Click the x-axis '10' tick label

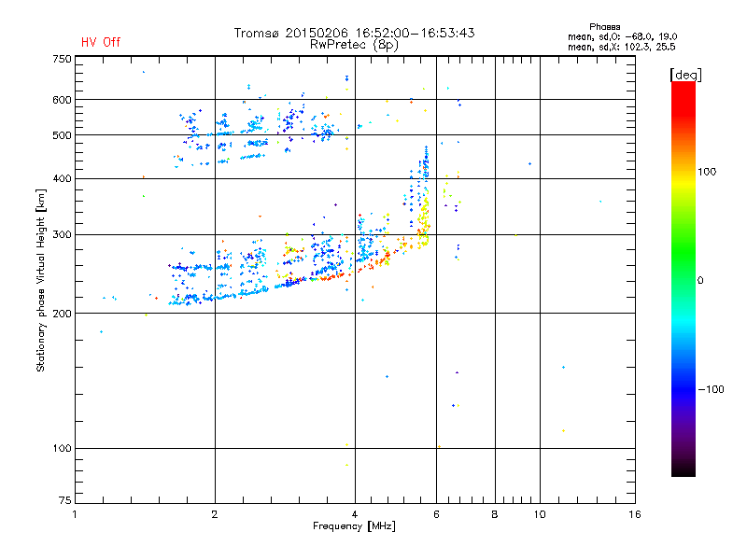point(540,514)
